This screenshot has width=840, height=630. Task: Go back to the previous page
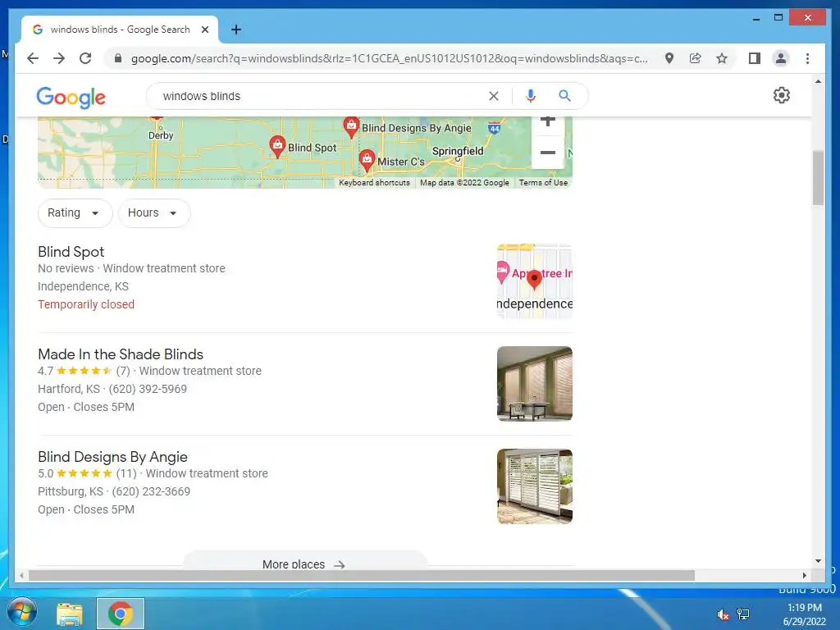click(x=33, y=58)
